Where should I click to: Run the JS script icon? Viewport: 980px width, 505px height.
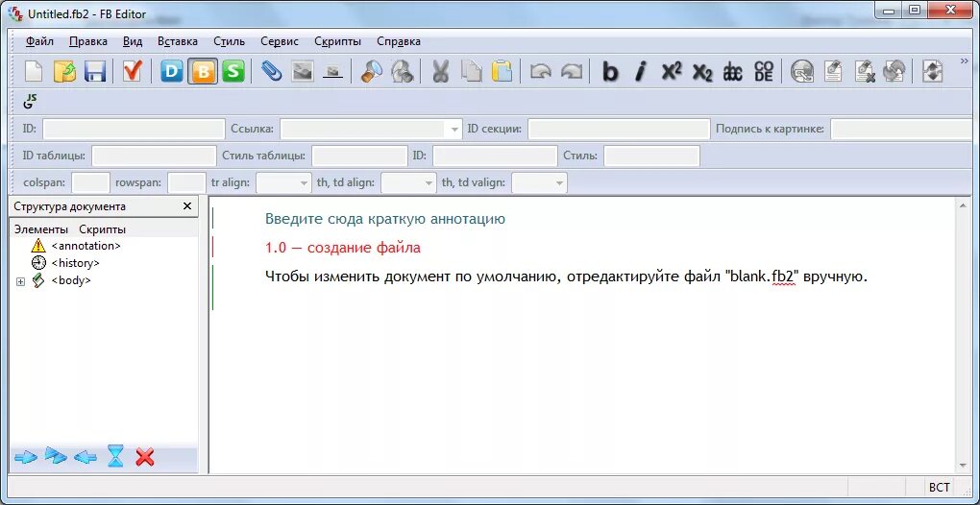click(x=30, y=102)
